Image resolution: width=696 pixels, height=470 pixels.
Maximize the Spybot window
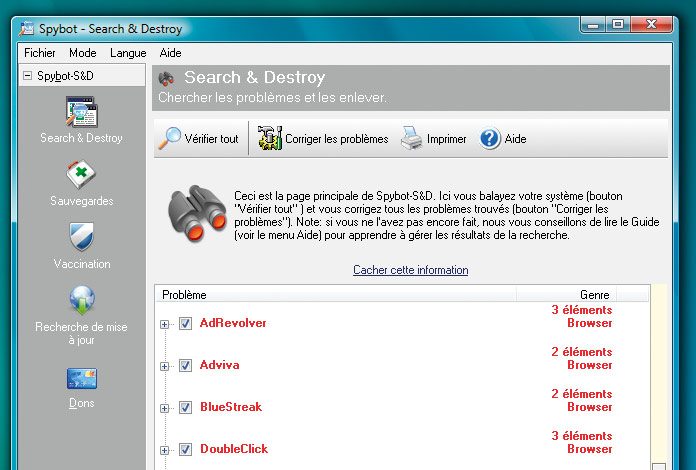click(618, 24)
